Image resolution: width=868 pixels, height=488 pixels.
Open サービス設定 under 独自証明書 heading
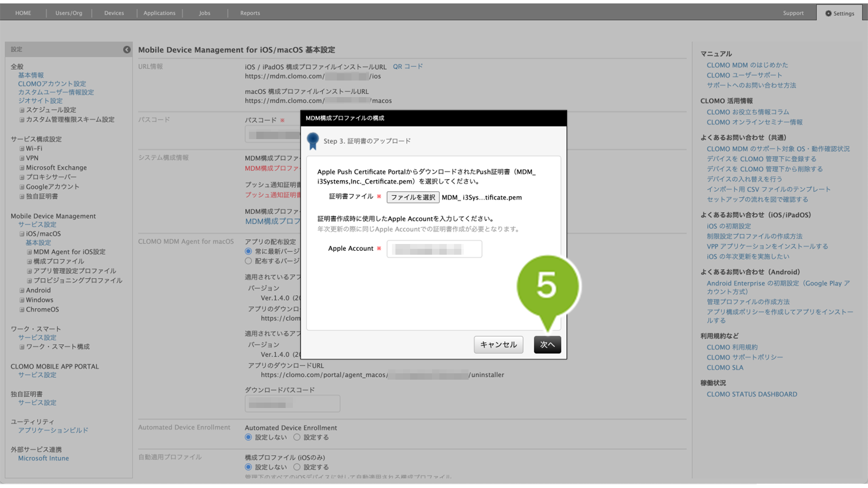click(37, 403)
